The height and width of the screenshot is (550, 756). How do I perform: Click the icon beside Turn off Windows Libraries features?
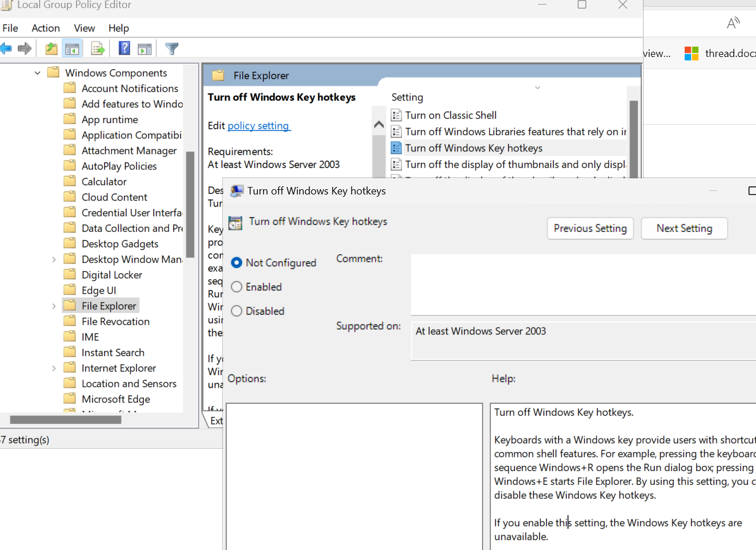(396, 132)
